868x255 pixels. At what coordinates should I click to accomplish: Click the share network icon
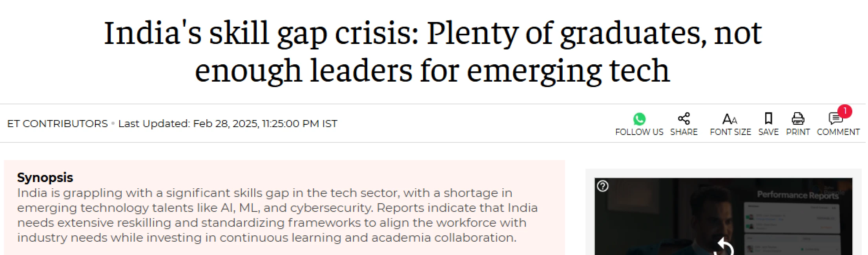pyautogui.click(x=684, y=118)
